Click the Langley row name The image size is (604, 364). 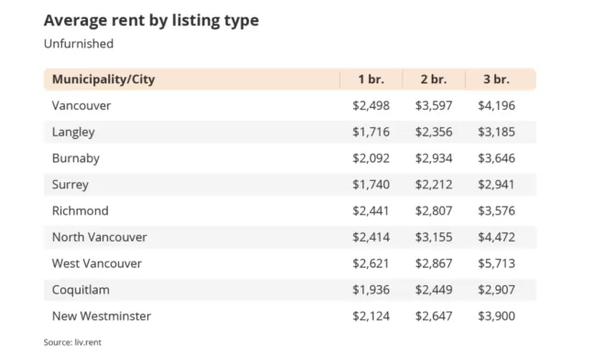[73, 132]
